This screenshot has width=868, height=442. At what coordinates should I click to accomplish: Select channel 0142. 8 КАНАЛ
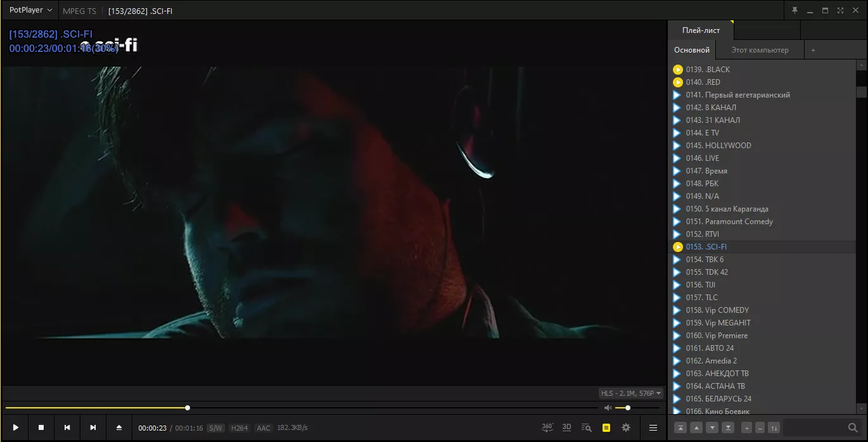click(763, 108)
